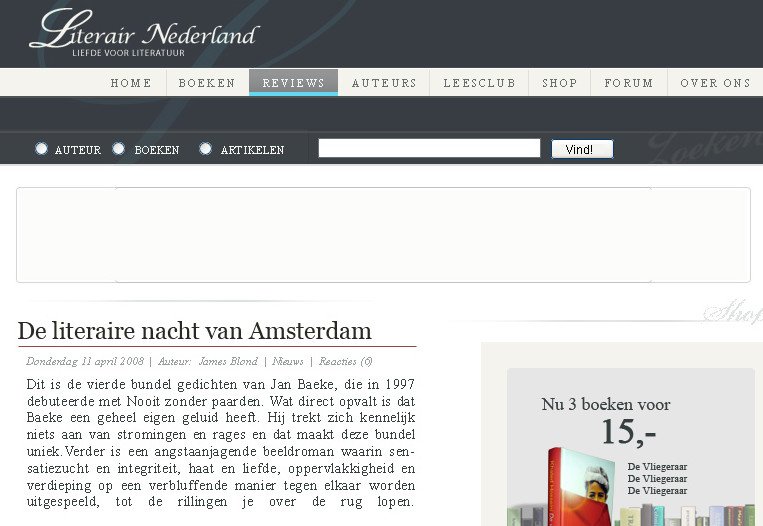View Reacties (6) comments link
763x526 pixels.
click(x=346, y=362)
